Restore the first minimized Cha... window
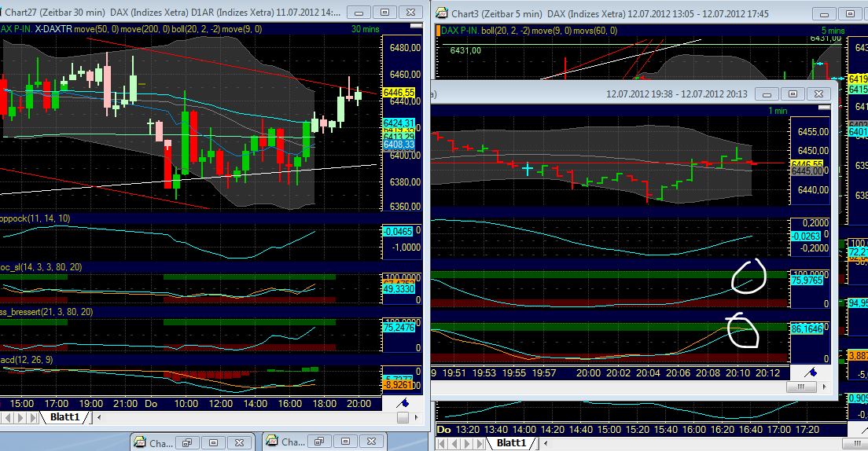This screenshot has width=868, height=451. [187, 442]
